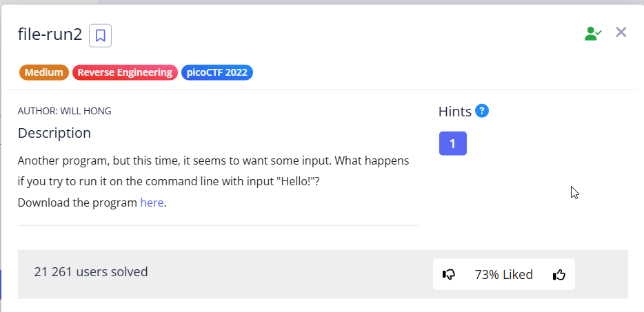Screen dimensions: 644x312
Task: Click the green solved-user status icon
Action: coord(592,33)
